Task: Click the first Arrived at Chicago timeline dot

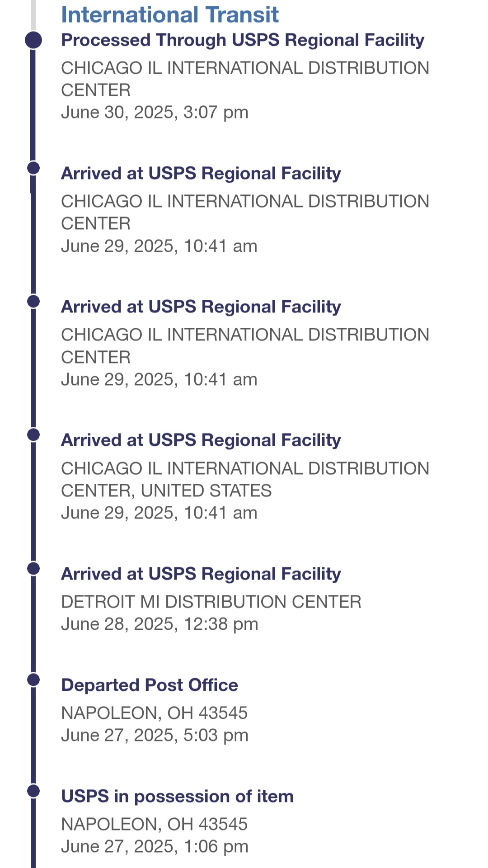Action: 33,168
